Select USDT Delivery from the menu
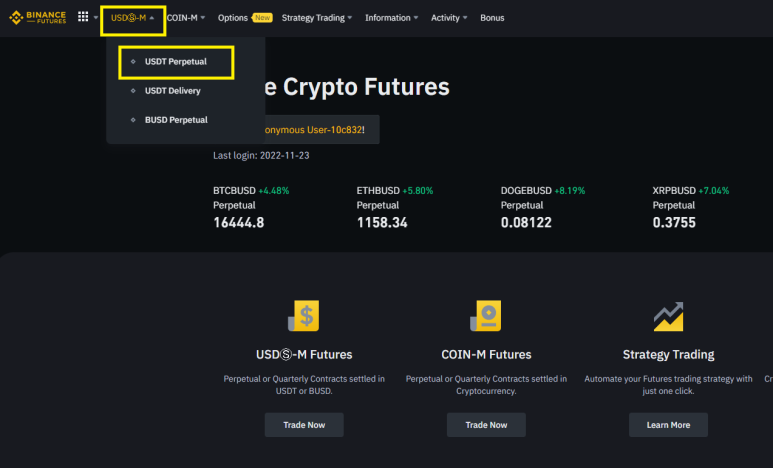 click(173, 91)
